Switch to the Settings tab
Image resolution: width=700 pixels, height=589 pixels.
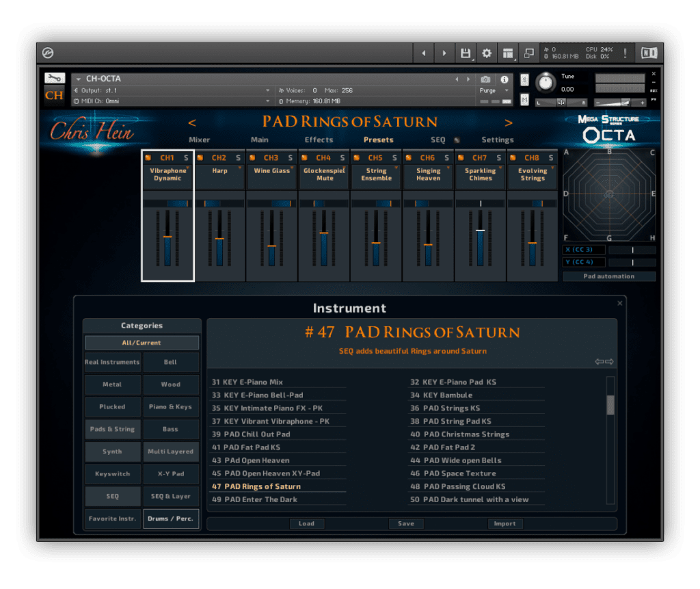point(498,140)
